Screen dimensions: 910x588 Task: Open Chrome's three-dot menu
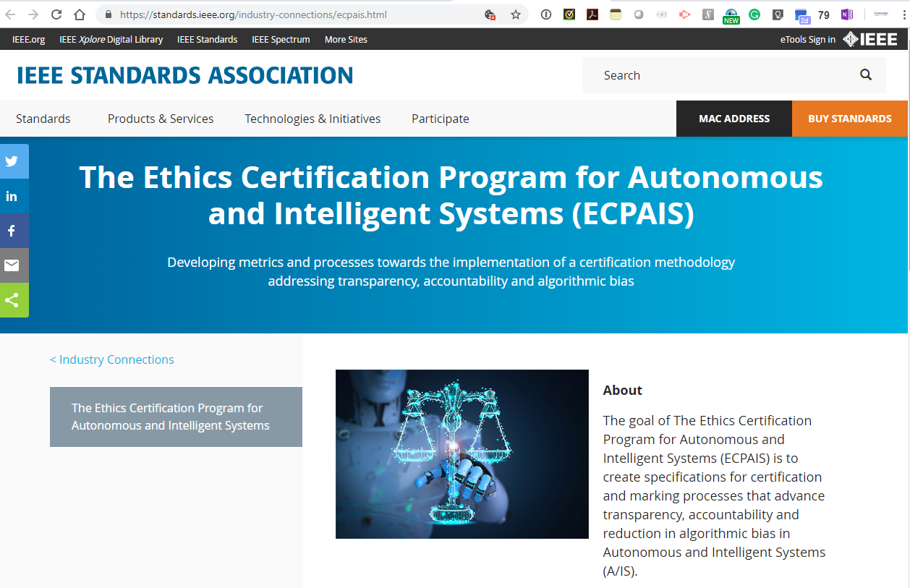click(x=903, y=14)
